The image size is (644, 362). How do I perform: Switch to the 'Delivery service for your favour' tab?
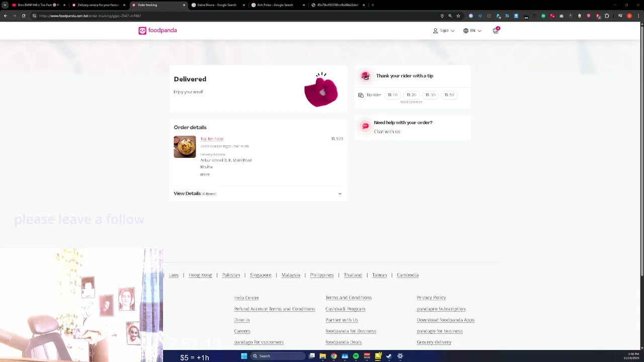tap(98, 5)
